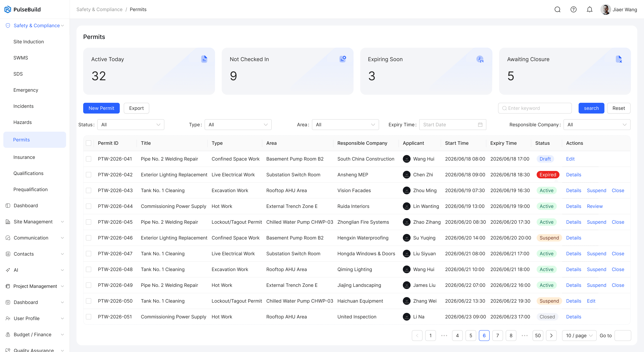Image resolution: width=644 pixels, height=352 pixels.
Task: Click the Site Management building icon
Action: tap(8, 222)
